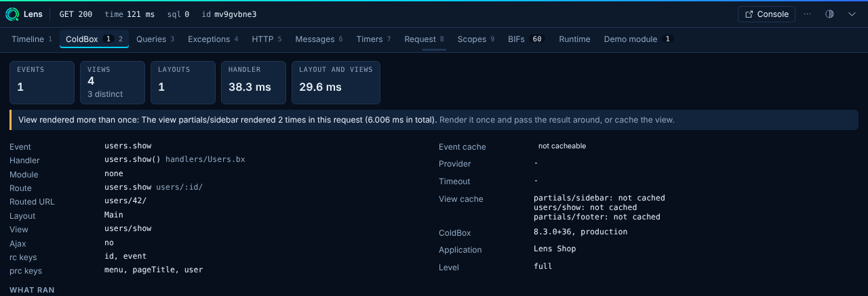The image size is (868, 296).
Task: Open the Queries tab
Action: pyautogui.click(x=155, y=39)
